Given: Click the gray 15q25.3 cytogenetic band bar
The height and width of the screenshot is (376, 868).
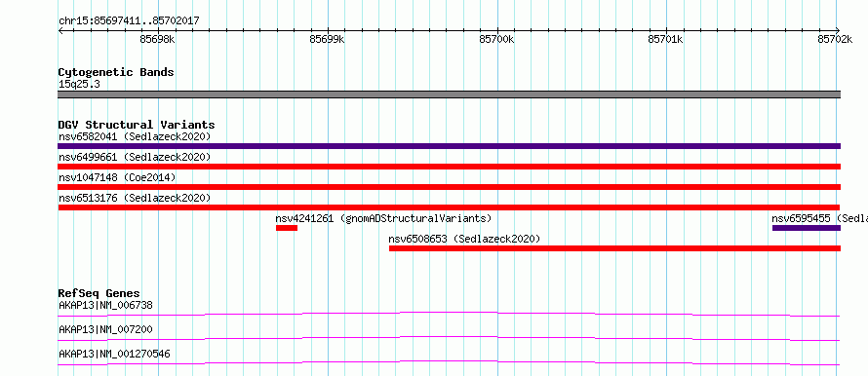Looking at the screenshot, I should click(449, 94).
